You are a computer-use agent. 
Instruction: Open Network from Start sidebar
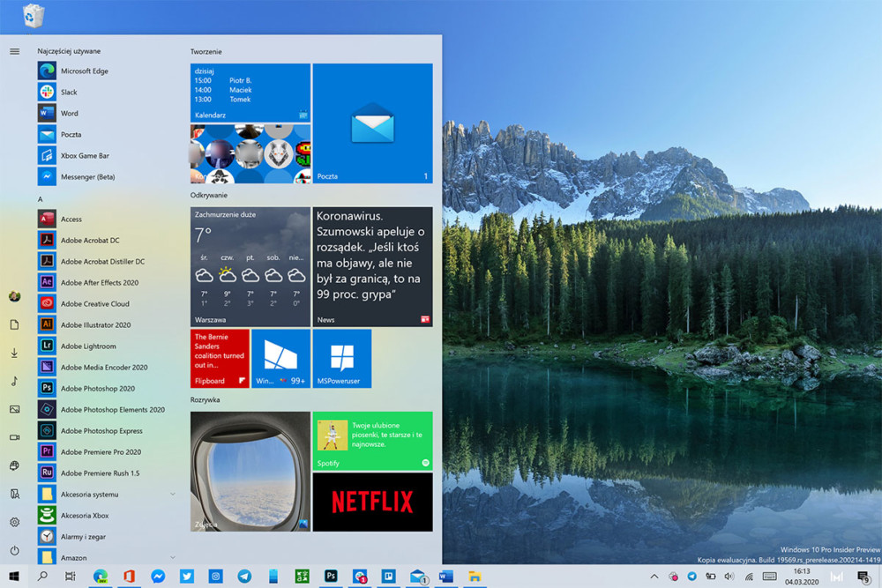click(15, 465)
